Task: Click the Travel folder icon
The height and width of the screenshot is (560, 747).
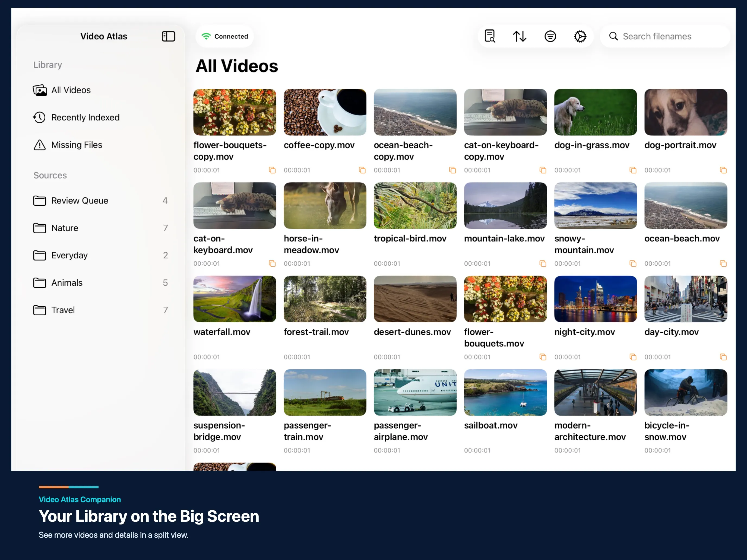Action: 40,310
